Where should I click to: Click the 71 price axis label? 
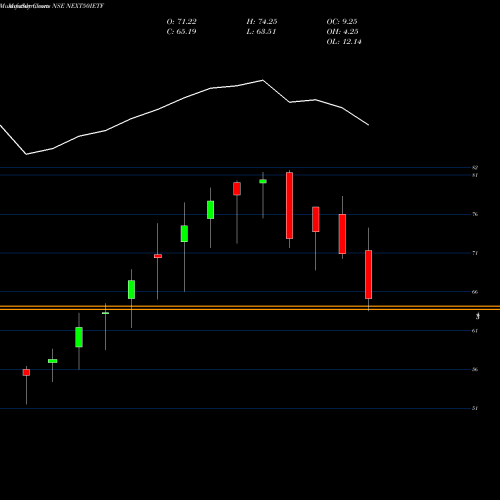[475, 253]
